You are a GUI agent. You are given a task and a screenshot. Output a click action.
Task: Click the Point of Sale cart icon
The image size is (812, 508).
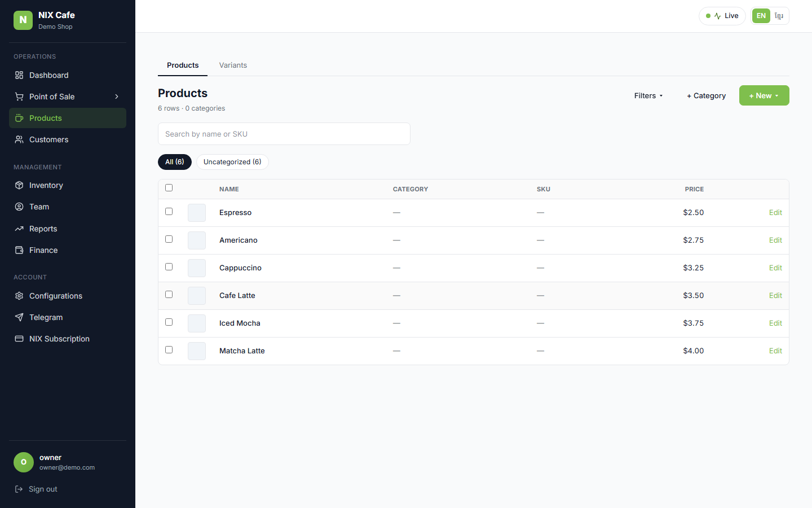click(19, 97)
